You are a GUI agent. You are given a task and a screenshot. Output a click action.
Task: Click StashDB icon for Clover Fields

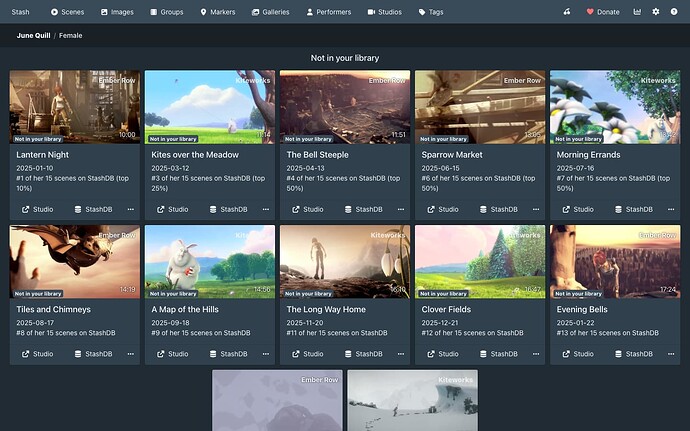tap(483, 354)
